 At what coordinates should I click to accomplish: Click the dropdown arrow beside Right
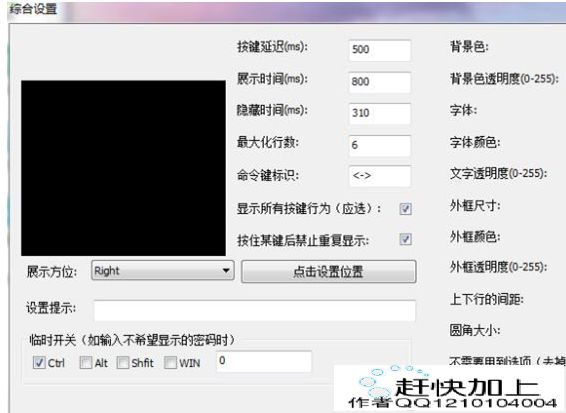[x=226, y=271]
